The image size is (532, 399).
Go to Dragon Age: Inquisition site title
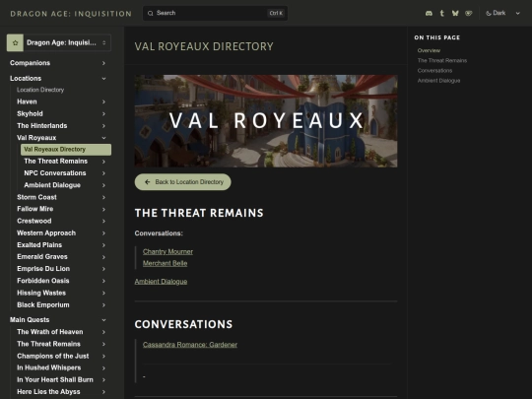coord(71,14)
